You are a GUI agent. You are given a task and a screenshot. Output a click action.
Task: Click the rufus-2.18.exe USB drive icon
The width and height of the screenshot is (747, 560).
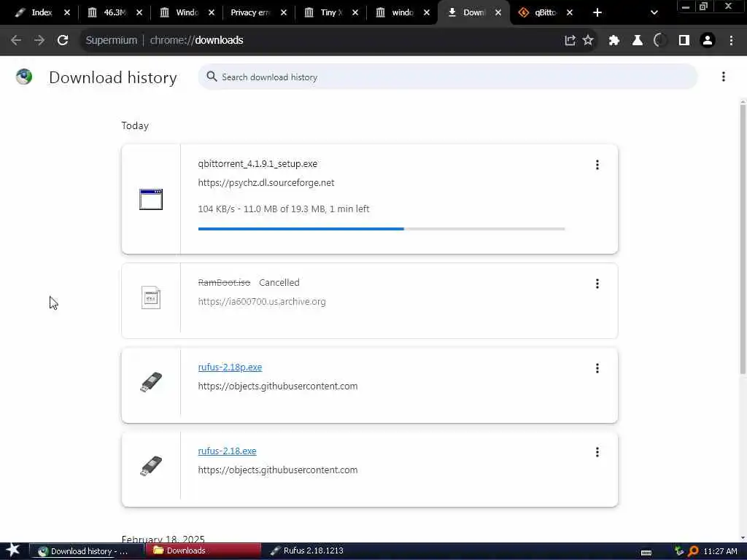[x=151, y=466]
